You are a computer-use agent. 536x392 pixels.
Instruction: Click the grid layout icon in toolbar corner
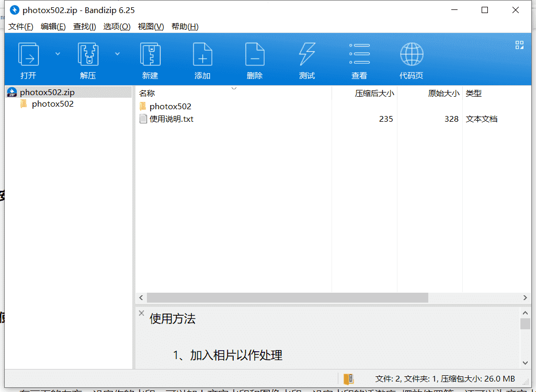click(519, 45)
